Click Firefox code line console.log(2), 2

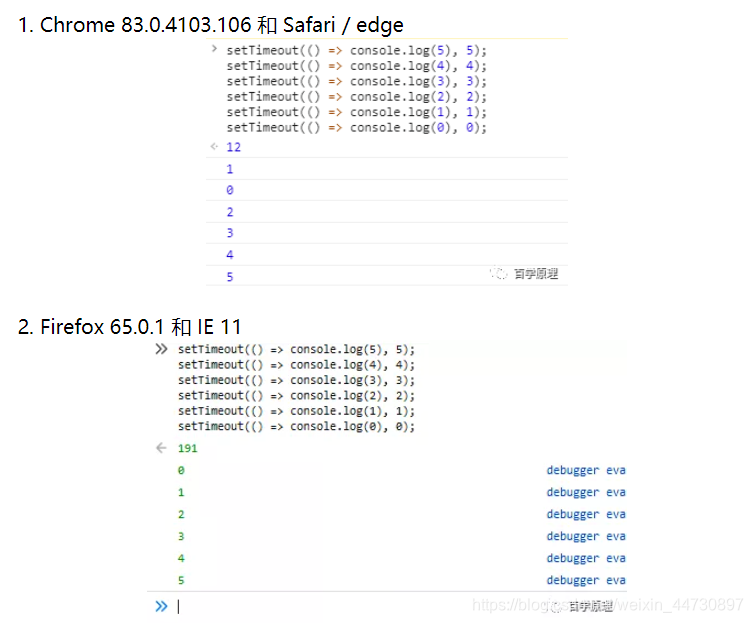pos(296,395)
